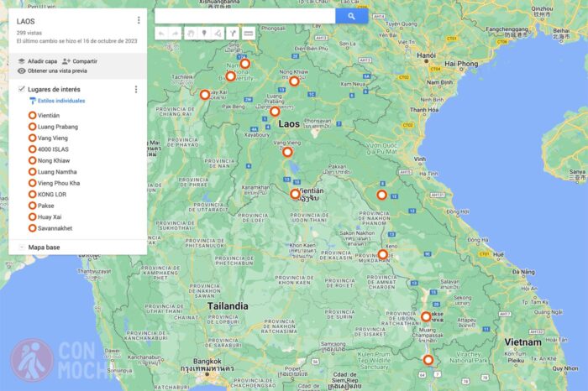The height and width of the screenshot is (391, 588).
Task: Click the 299 vistas view count
Action: coord(29,33)
